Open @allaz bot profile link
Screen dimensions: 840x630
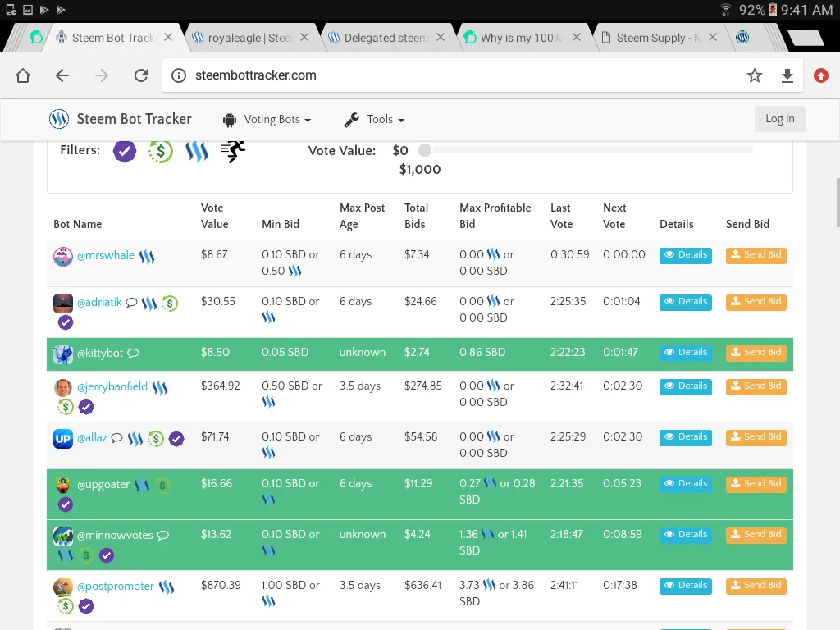(x=92, y=438)
